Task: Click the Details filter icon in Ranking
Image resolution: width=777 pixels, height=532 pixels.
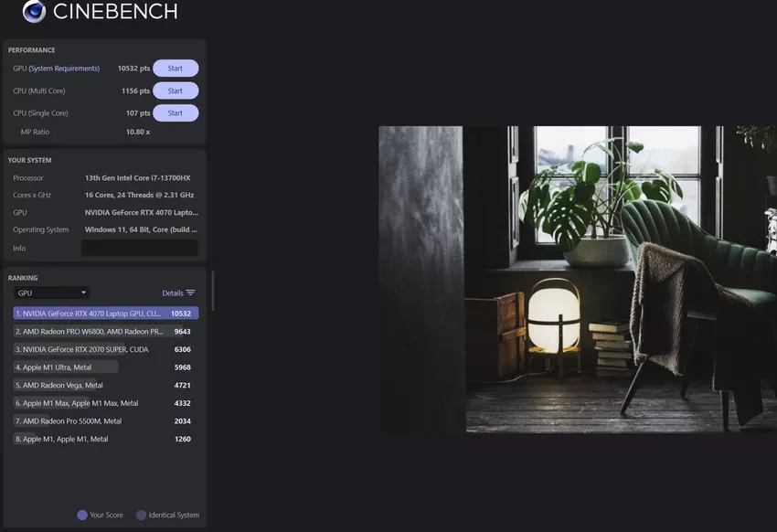Action: pyautogui.click(x=190, y=293)
